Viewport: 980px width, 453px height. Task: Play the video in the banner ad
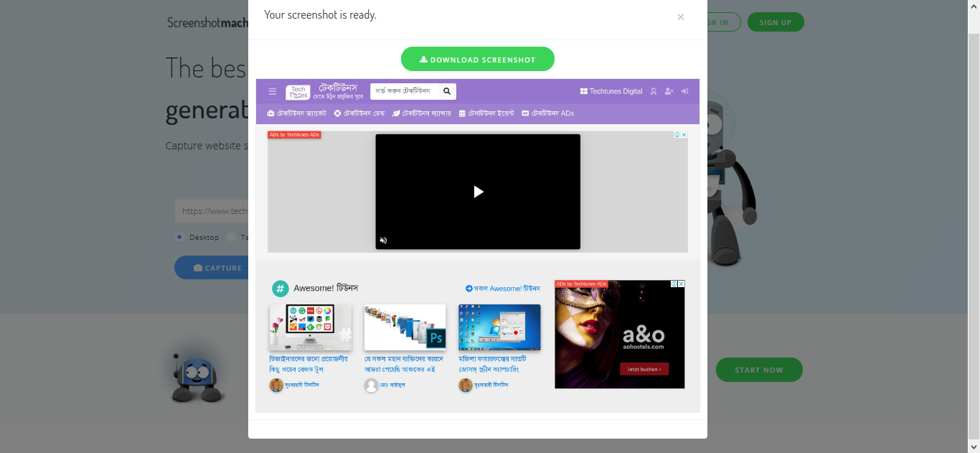point(478,192)
